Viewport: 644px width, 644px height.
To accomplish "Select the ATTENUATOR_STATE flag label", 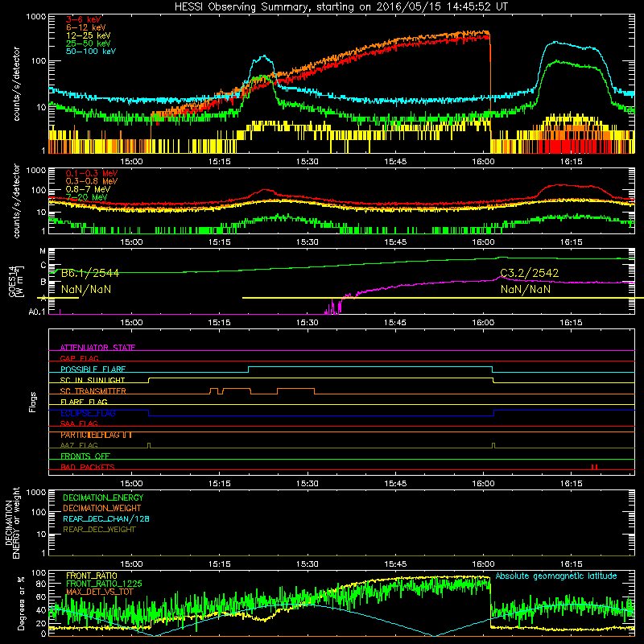I will 97,348.
